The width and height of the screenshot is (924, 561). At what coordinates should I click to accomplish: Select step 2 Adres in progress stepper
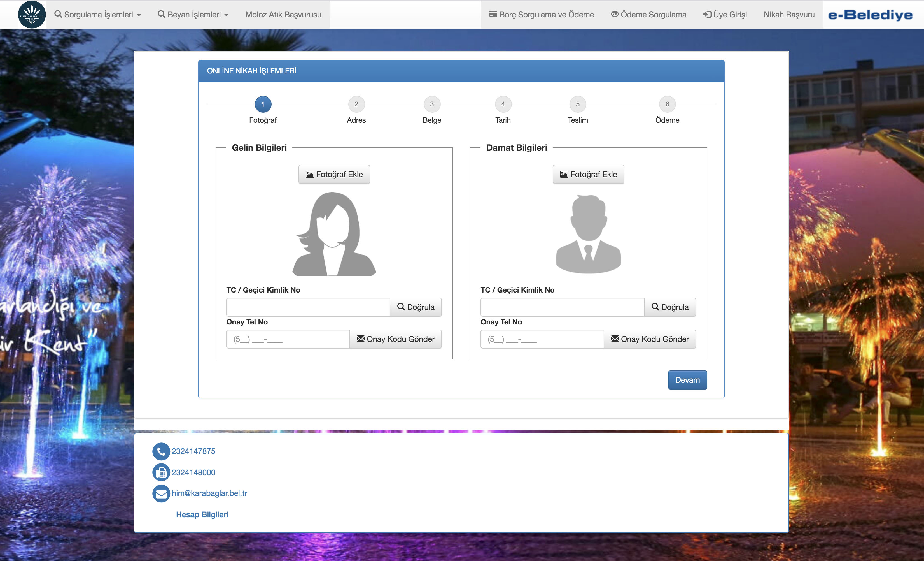coord(356,104)
